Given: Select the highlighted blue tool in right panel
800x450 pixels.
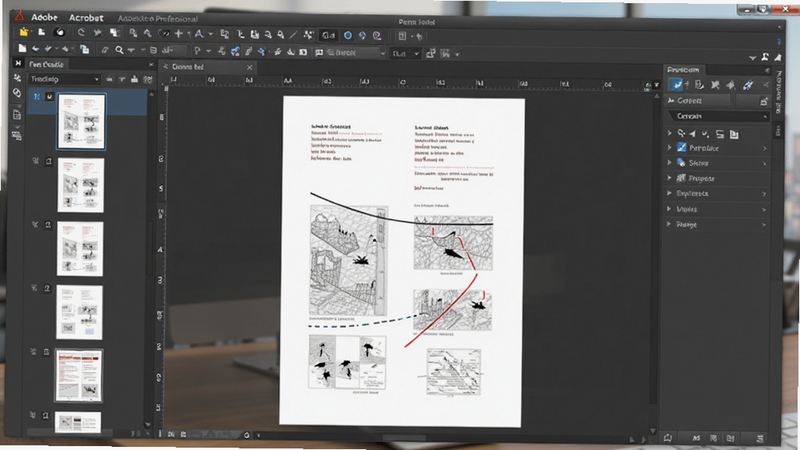Looking at the screenshot, I should pyautogui.click(x=677, y=85).
